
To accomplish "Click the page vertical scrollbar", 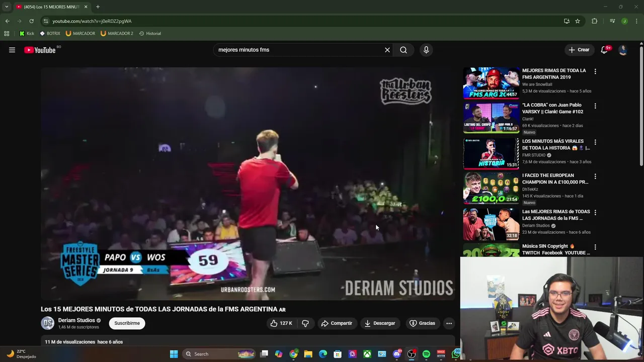I will 641,106.
